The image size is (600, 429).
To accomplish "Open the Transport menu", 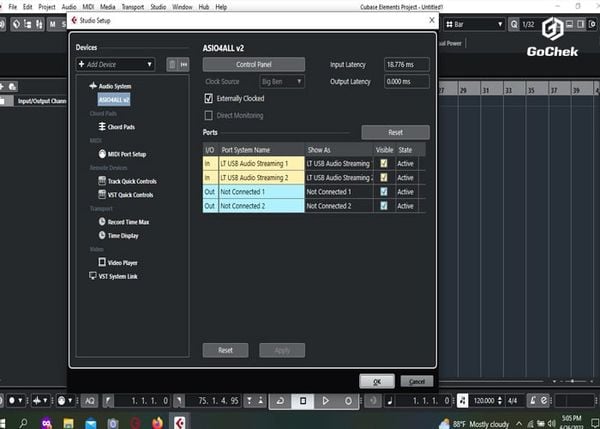I will [x=133, y=7].
